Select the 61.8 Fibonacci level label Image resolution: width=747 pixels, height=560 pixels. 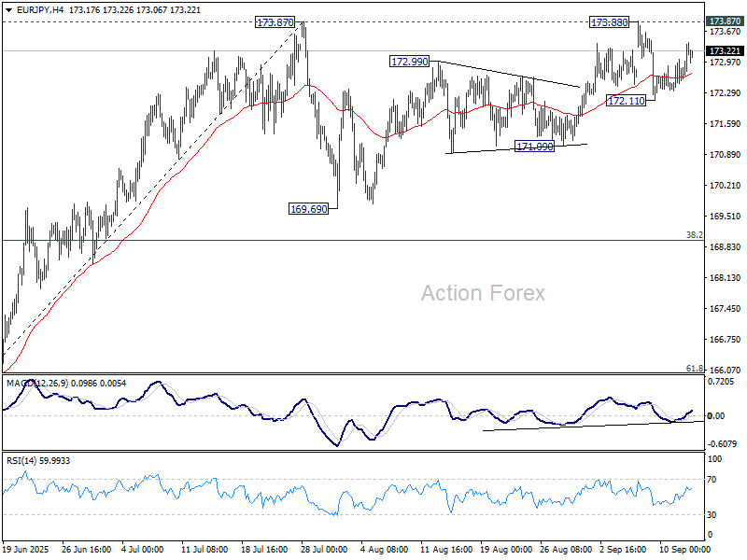click(694, 369)
